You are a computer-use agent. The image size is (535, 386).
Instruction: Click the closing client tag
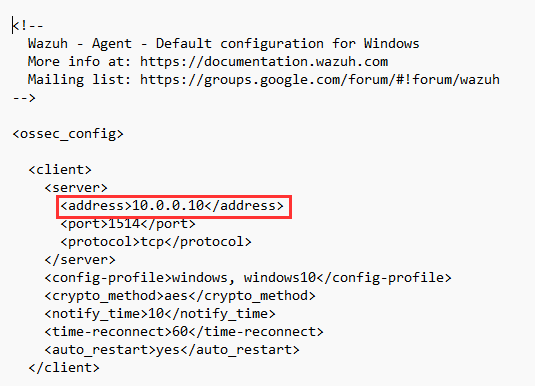point(64,368)
